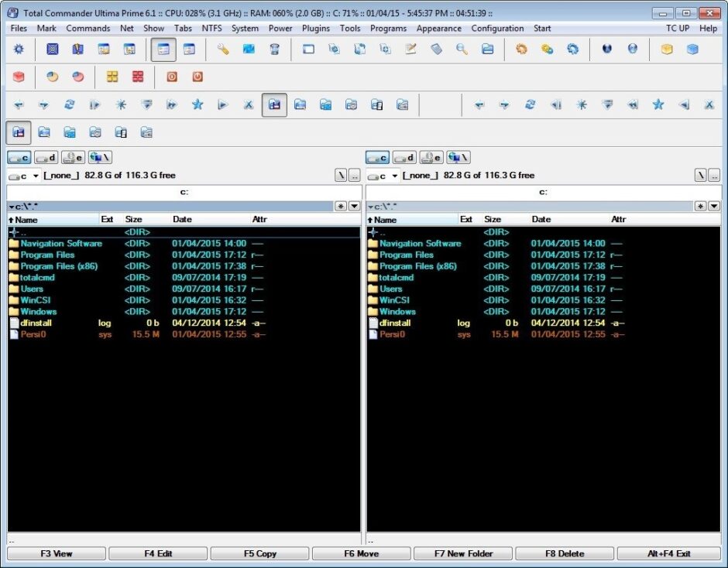Open the NTFS menu

click(211, 29)
